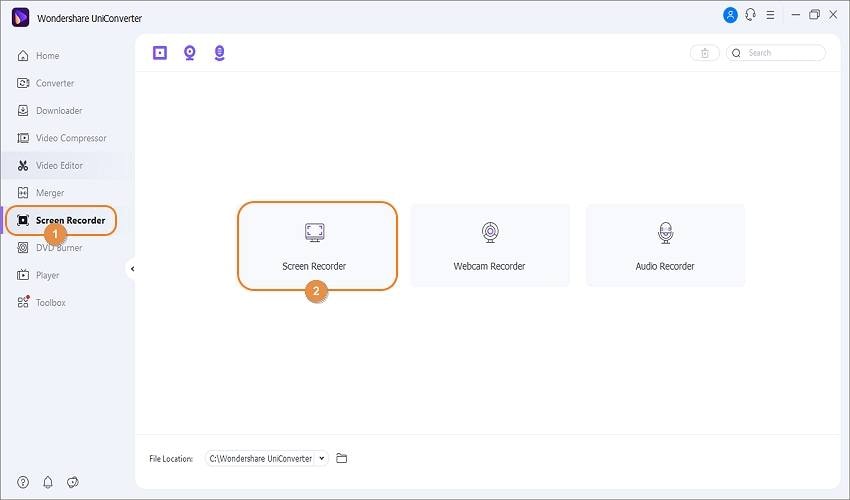Image resolution: width=850 pixels, height=500 pixels.
Task: Click the Wondershare UniConverter logo
Action: point(21,17)
